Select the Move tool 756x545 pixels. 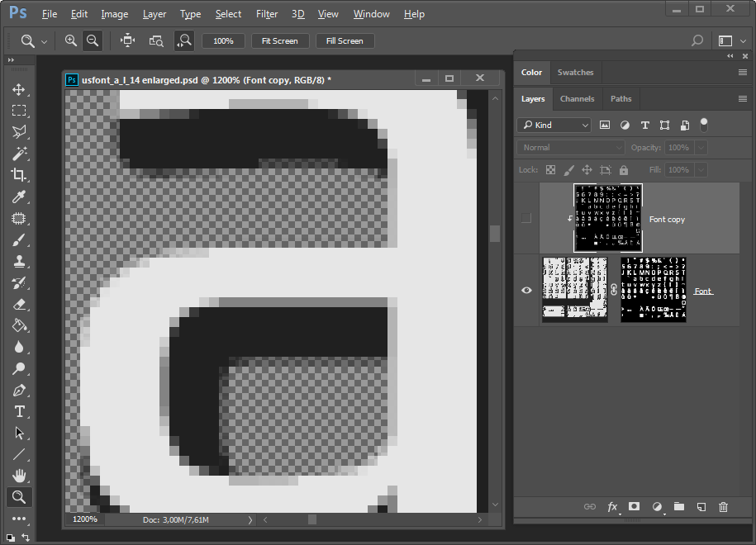click(x=19, y=90)
